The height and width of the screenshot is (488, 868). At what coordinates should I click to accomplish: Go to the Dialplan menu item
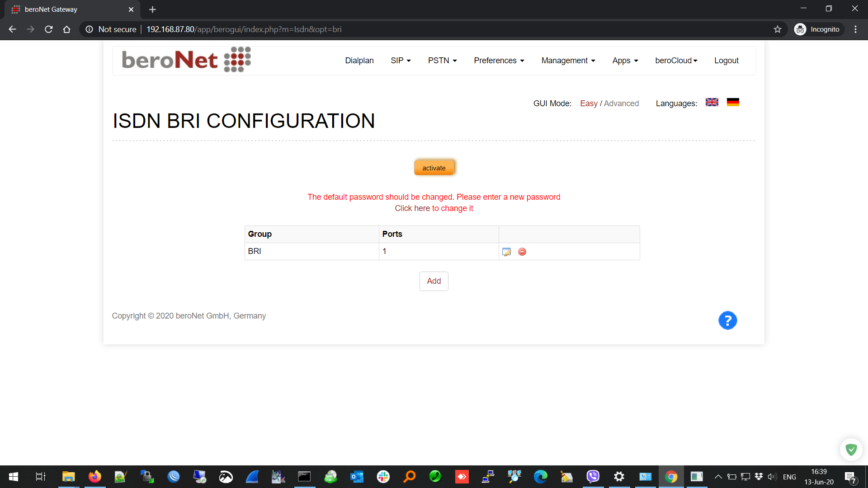pyautogui.click(x=359, y=61)
